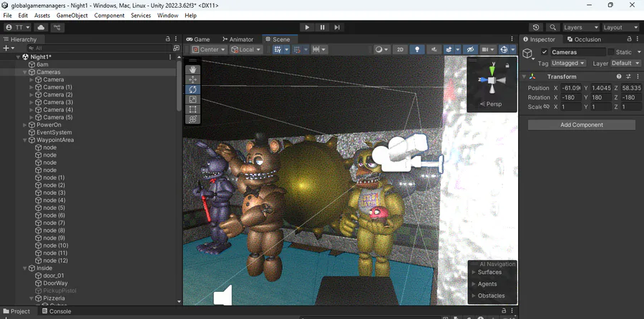Viewport: 644px width, 319px height.
Task: Toggle the Static checkbox
Action: 611,51
